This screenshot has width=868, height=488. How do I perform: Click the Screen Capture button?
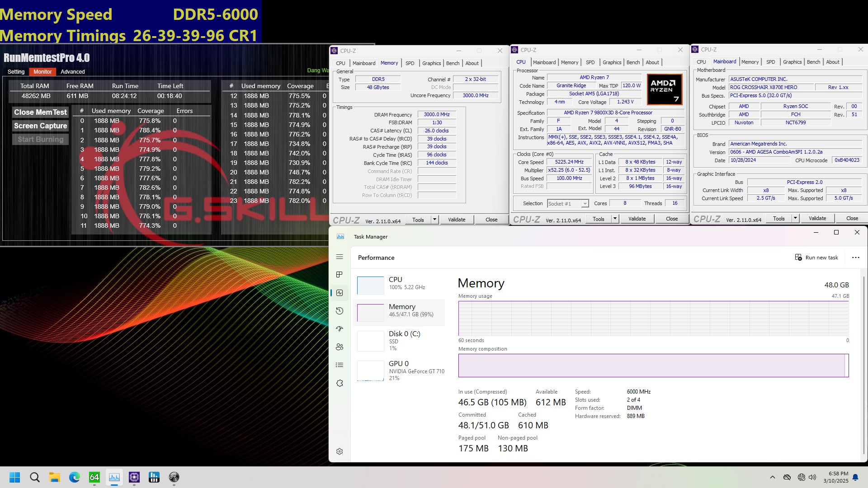pyautogui.click(x=41, y=126)
